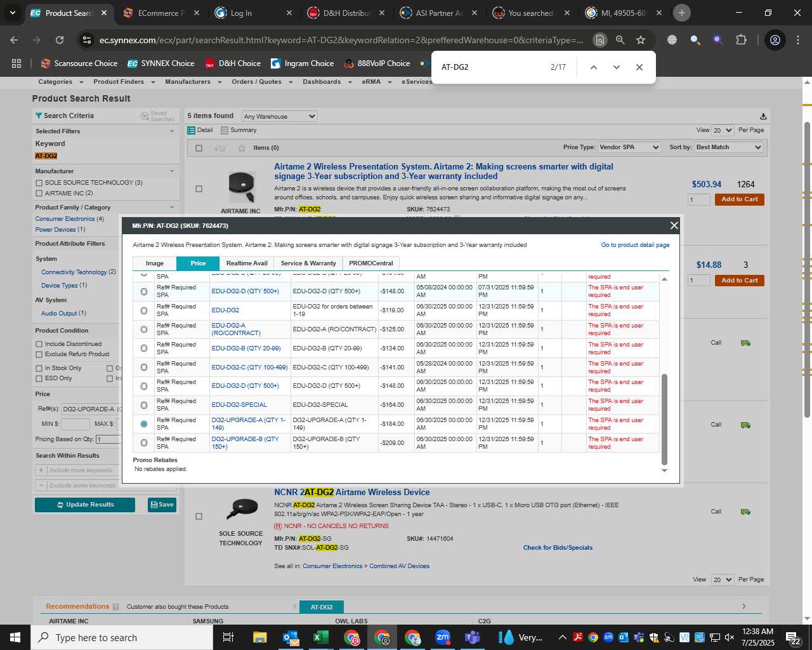Select the DG2-UPGRADE-B SPA radio button
This screenshot has width=812, height=650.
(144, 443)
